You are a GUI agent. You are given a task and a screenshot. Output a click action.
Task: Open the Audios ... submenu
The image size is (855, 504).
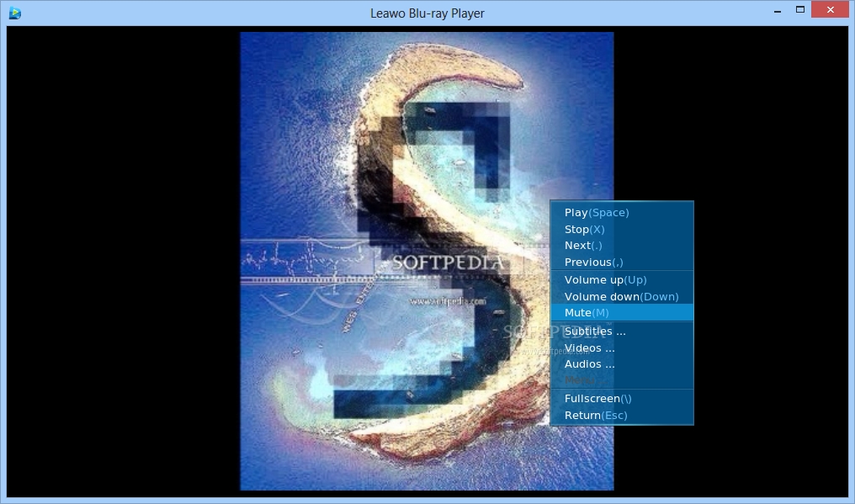[x=622, y=363]
